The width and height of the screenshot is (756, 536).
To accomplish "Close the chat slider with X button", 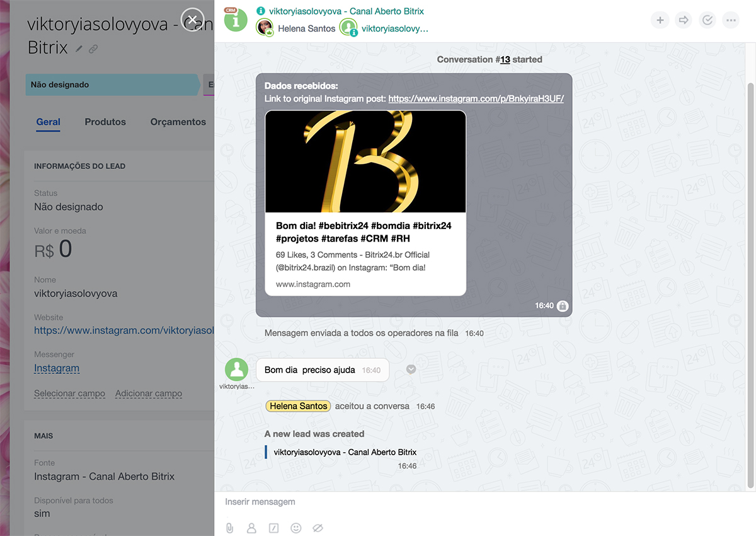I will point(193,20).
